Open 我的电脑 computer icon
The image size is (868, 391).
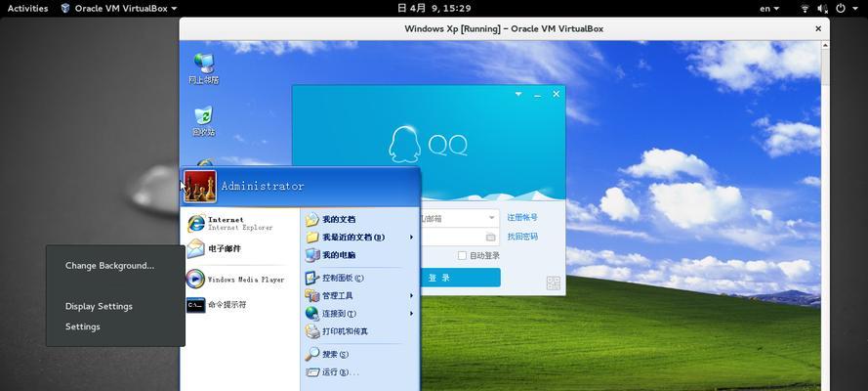coord(312,255)
